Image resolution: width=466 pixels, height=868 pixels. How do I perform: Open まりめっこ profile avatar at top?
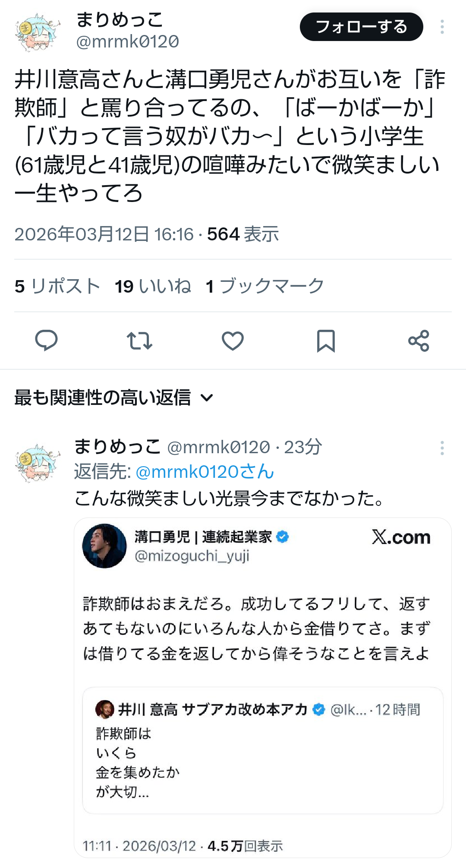(x=38, y=32)
